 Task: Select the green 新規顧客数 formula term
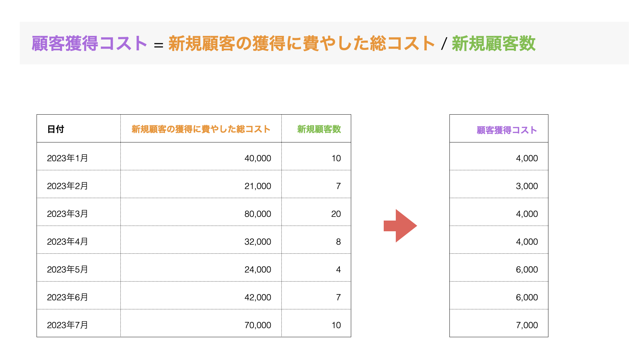click(493, 44)
